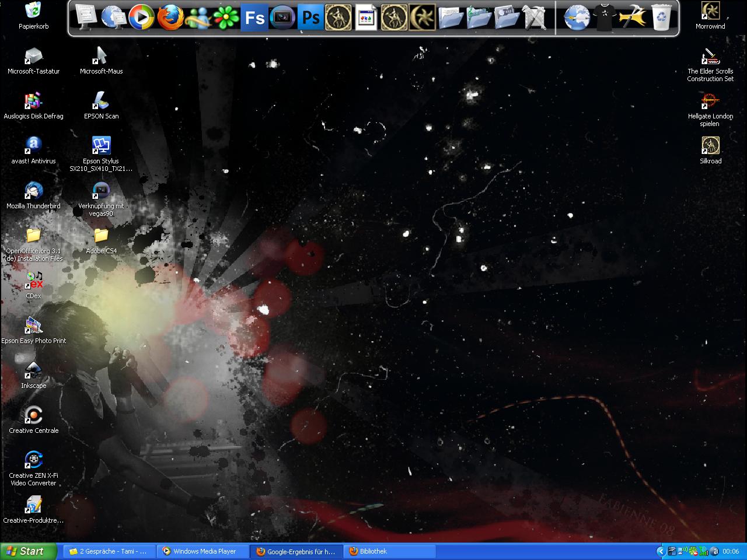747x560 pixels.
Task: Select the Hellgate London spielen shortcut
Action: point(710,108)
